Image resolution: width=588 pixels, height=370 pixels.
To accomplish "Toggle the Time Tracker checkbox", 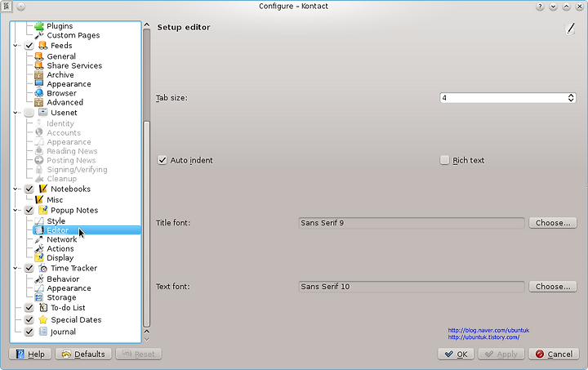I will pos(29,268).
